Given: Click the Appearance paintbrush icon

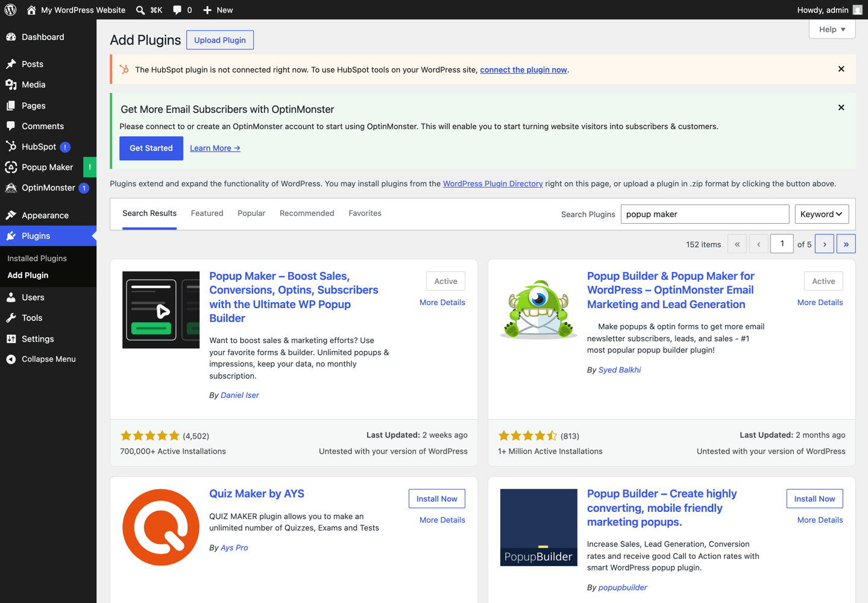Looking at the screenshot, I should (11, 215).
